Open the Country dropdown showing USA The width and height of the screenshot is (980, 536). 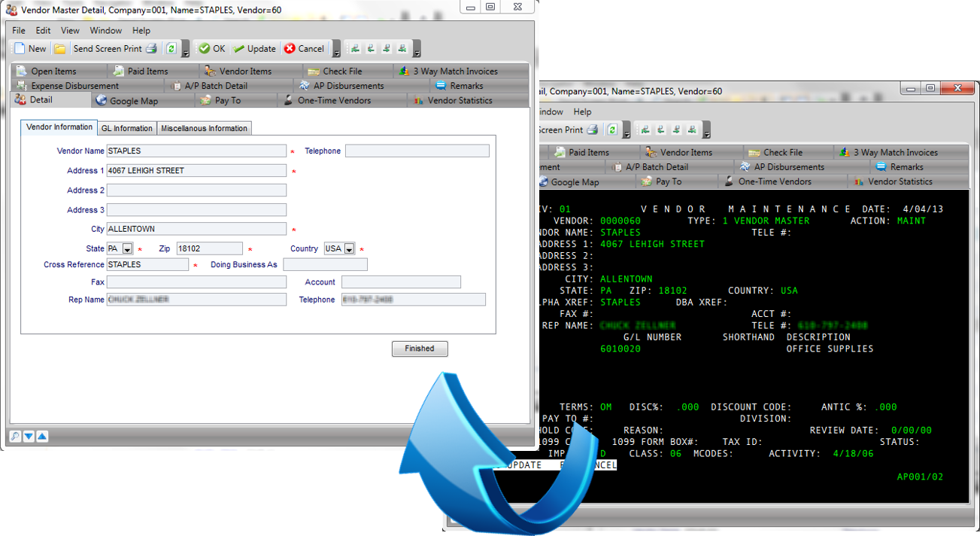349,248
